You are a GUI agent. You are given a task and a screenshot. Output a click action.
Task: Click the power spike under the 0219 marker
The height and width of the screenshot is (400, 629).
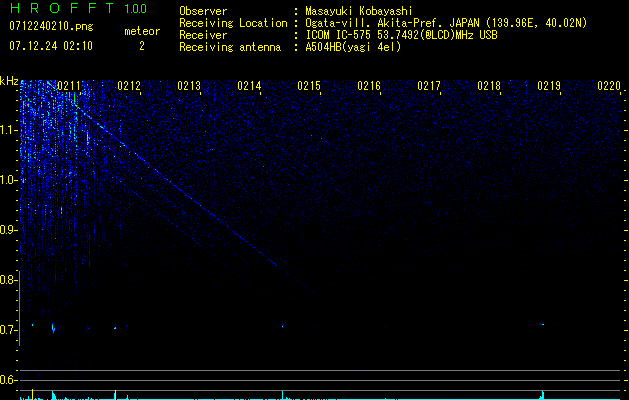pyautogui.click(x=542, y=395)
